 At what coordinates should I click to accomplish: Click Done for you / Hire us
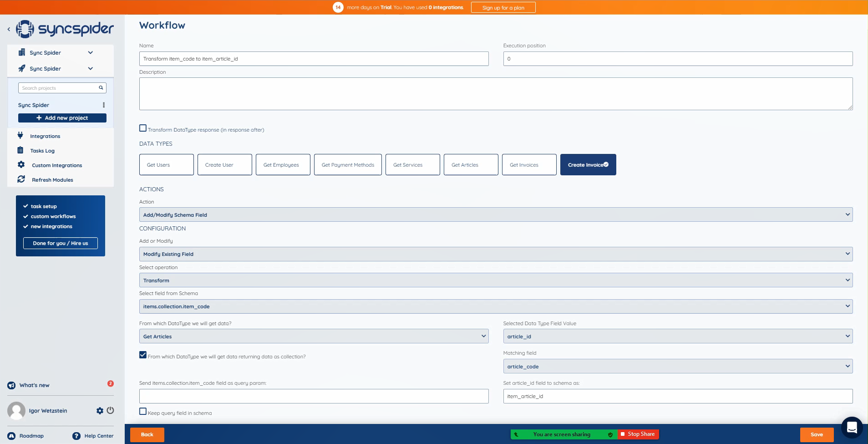[61, 243]
